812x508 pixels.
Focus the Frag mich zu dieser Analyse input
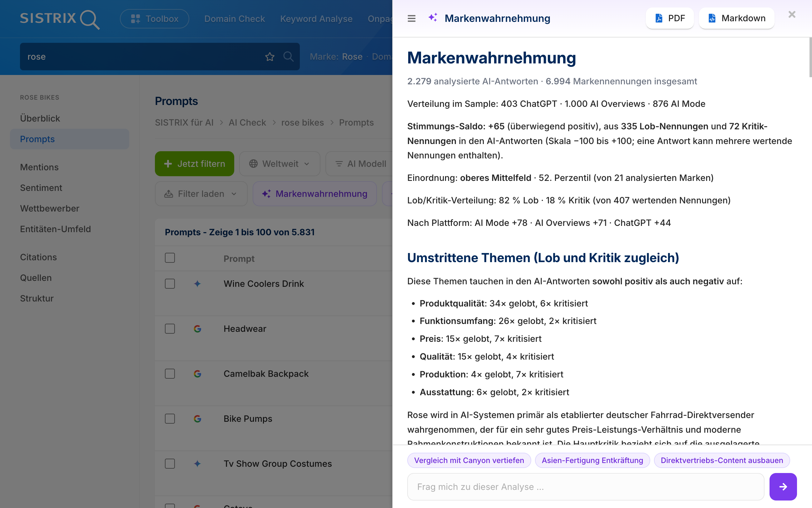[x=586, y=487]
